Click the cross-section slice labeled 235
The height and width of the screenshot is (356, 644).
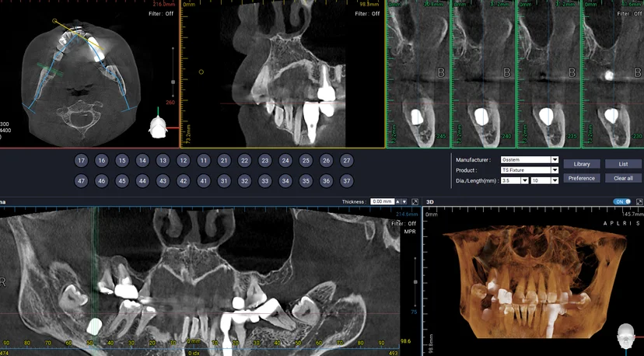pos(548,74)
